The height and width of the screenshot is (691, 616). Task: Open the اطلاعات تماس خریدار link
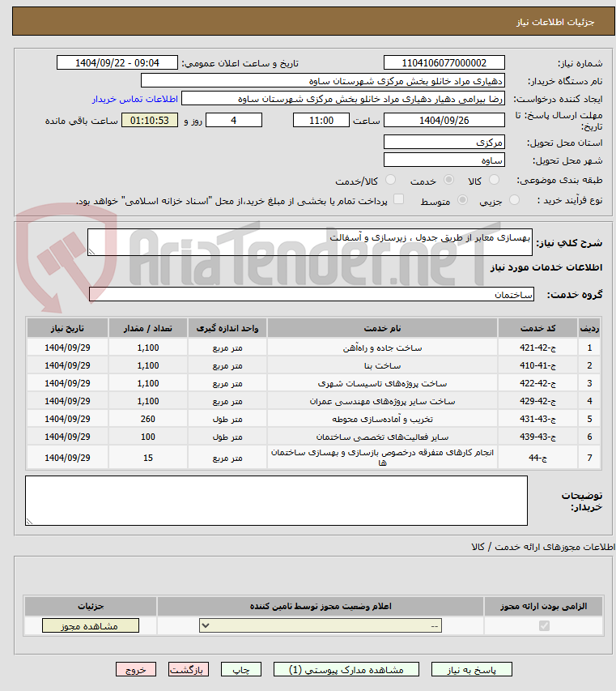pyautogui.click(x=134, y=99)
